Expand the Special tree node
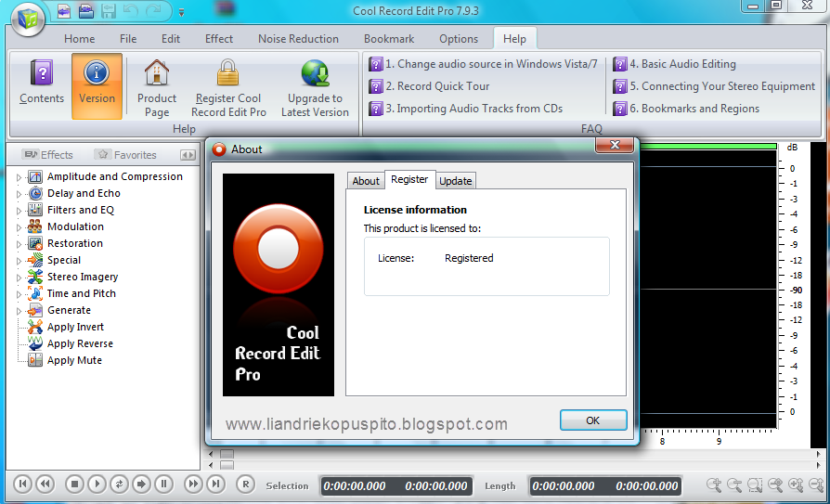Viewport: 830px width, 504px height. 19,261
